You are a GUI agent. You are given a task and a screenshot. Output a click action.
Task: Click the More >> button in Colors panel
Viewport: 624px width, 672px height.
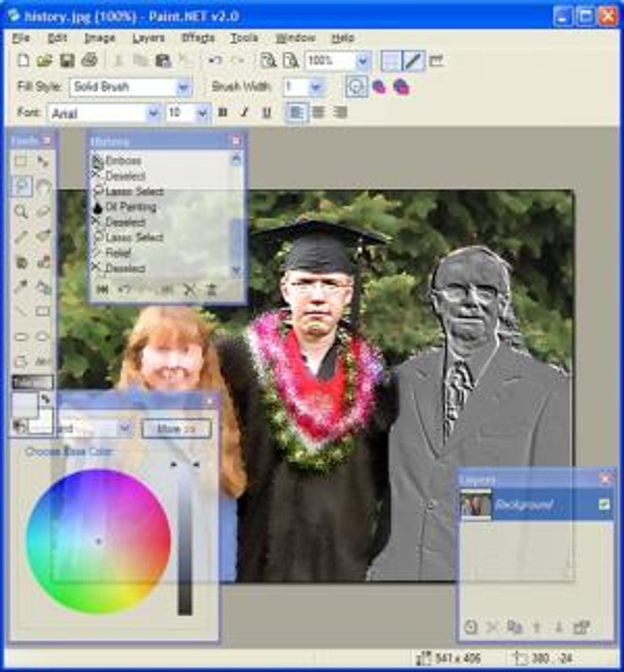tap(176, 428)
